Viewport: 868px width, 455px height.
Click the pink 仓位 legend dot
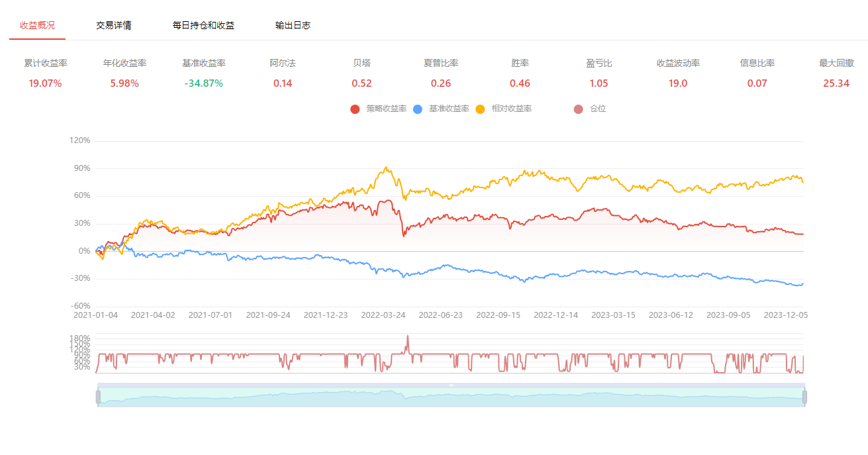tap(578, 109)
